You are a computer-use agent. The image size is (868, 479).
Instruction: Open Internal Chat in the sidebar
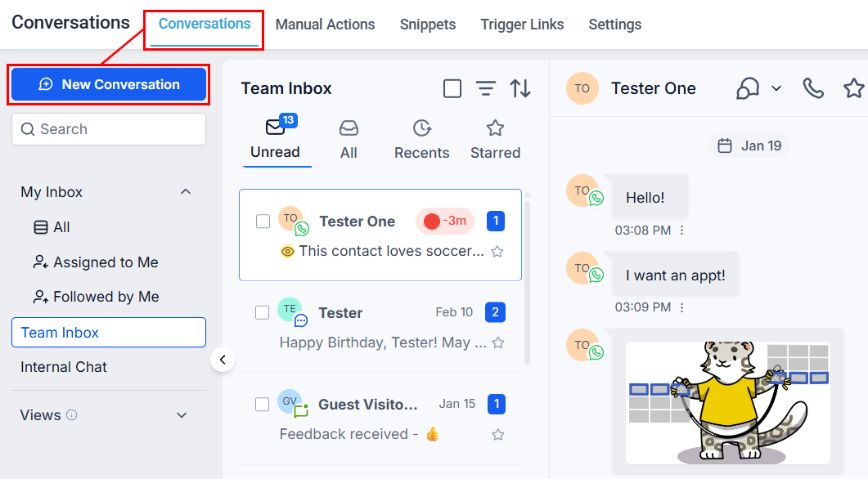pyautogui.click(x=64, y=367)
